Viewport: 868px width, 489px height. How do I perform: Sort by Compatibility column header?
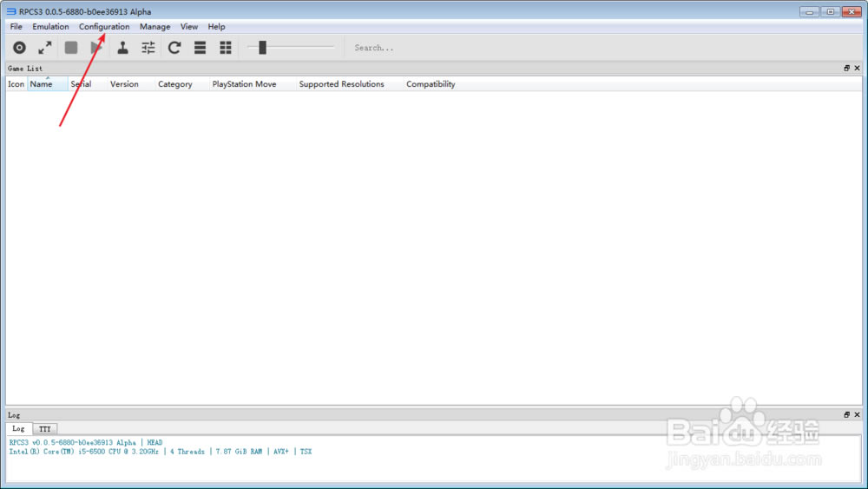coord(431,84)
